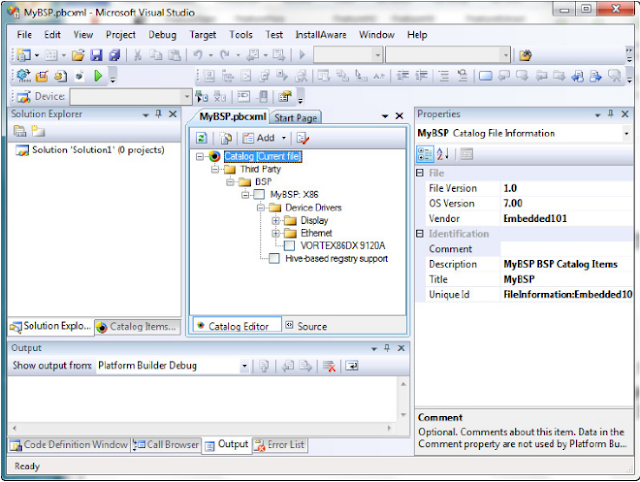Click the Property Pages icon in Properties

click(467, 154)
